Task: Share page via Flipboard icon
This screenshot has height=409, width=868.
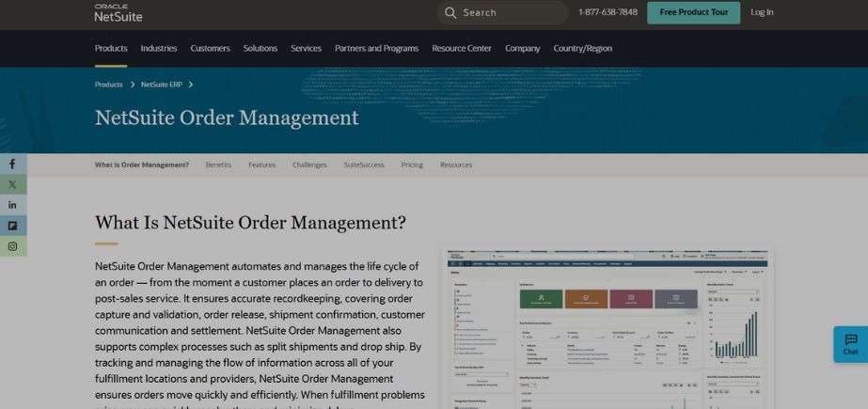Action: click(x=13, y=226)
